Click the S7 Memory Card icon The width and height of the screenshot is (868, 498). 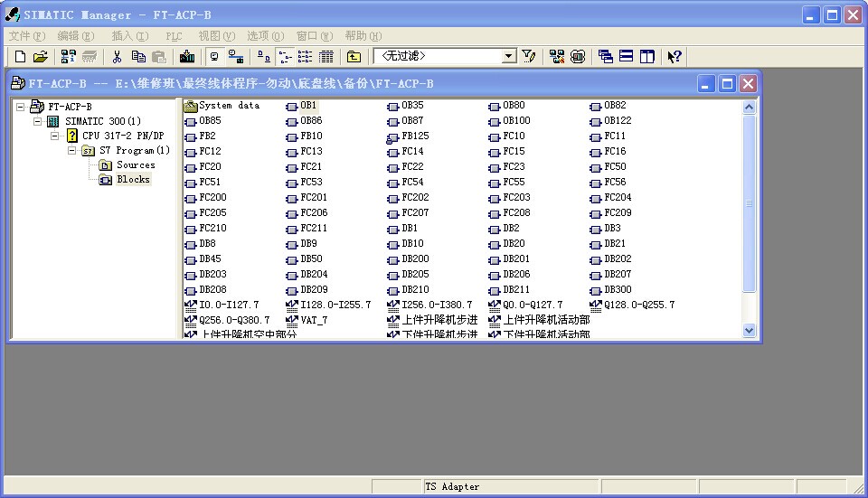[x=90, y=56]
